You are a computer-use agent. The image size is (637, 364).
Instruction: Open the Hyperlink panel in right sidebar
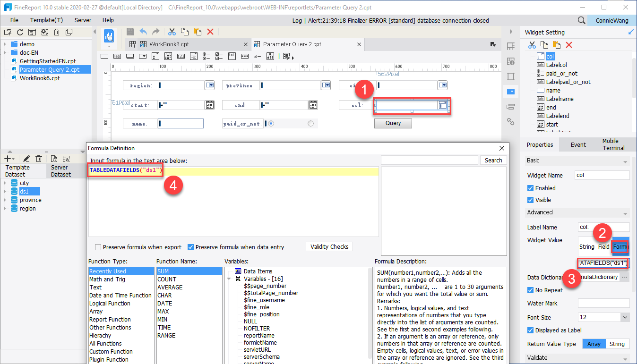[x=511, y=121]
